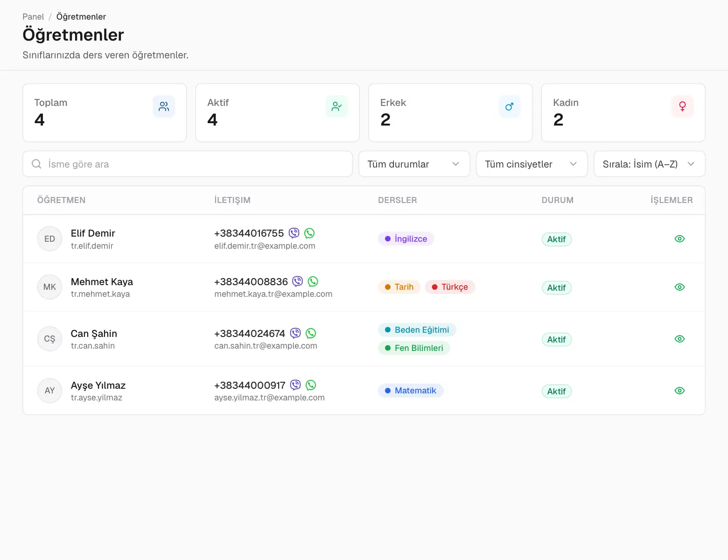728x560 pixels.
Task: Click the Öğretmenler breadcrumb item
Action: (x=81, y=17)
